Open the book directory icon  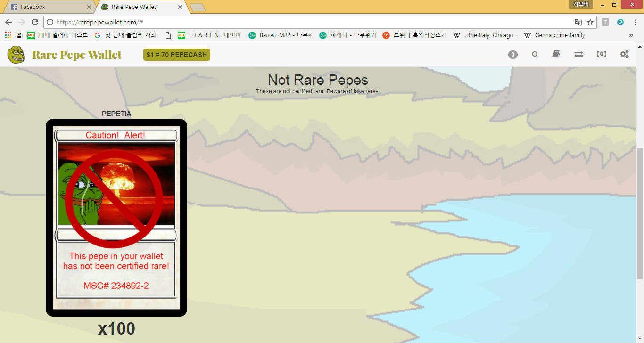point(556,55)
